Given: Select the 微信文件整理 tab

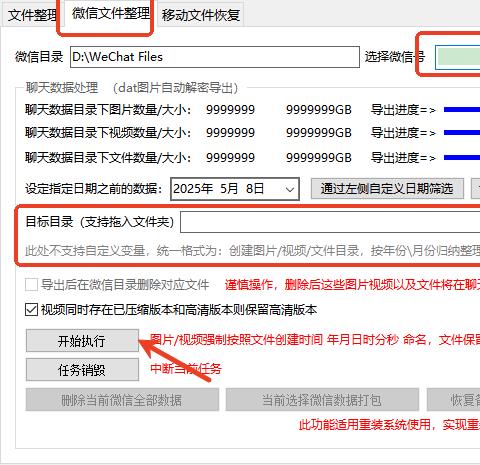Looking at the screenshot, I should (x=111, y=14).
